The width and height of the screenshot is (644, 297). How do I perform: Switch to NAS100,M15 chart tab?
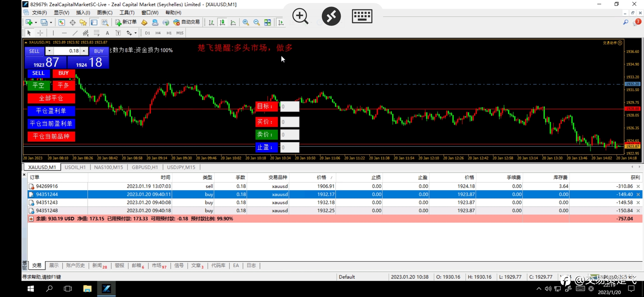coord(108,167)
